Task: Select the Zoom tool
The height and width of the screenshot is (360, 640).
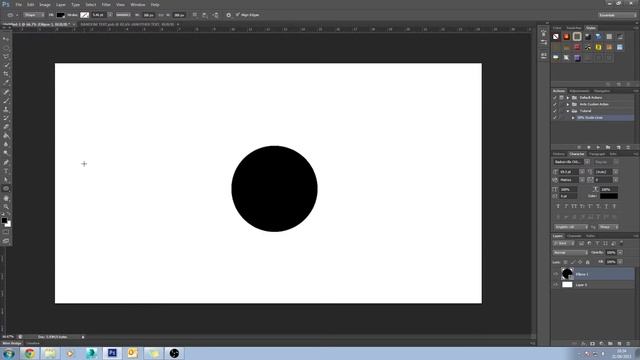Action: click(x=6, y=207)
